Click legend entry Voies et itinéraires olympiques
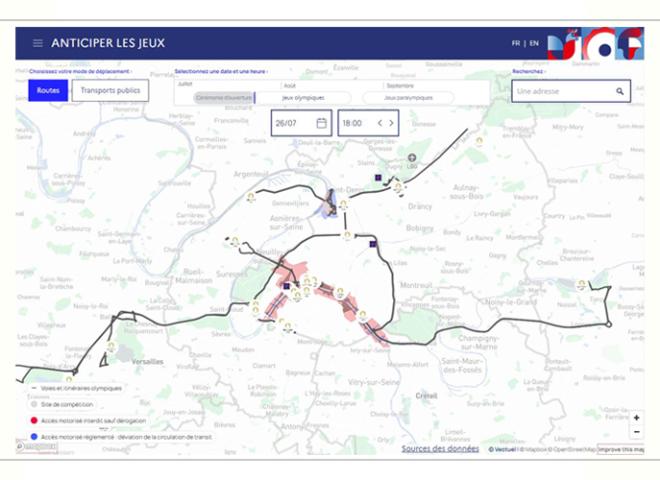 point(77,388)
